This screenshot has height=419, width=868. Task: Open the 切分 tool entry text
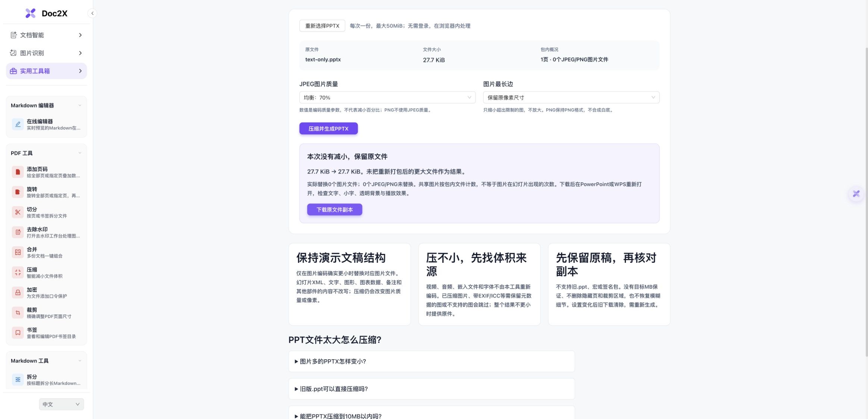pos(47,212)
